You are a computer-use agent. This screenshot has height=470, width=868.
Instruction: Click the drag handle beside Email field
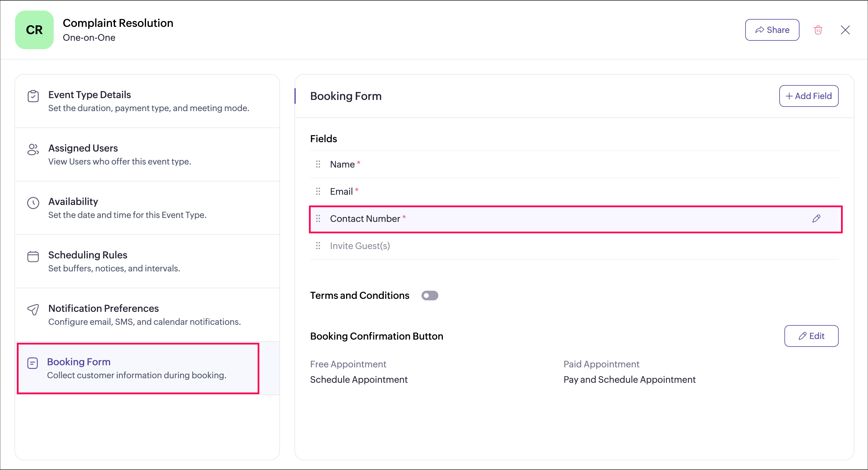(x=318, y=191)
